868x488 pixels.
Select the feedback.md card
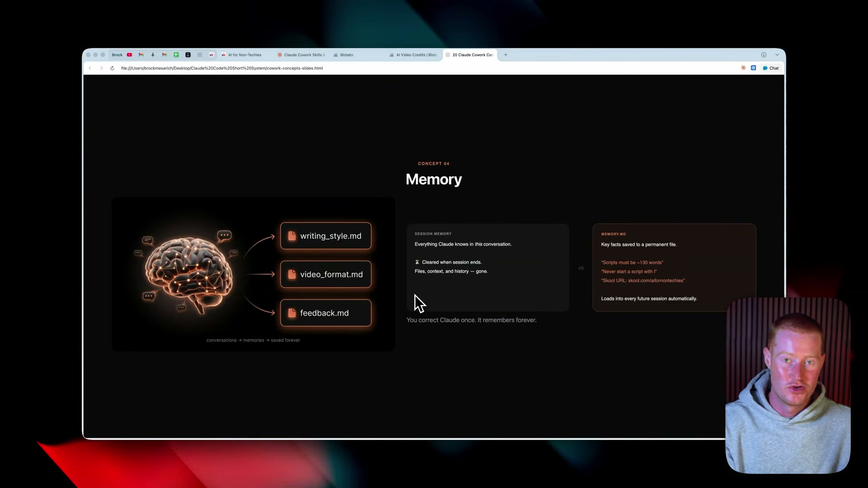point(325,313)
